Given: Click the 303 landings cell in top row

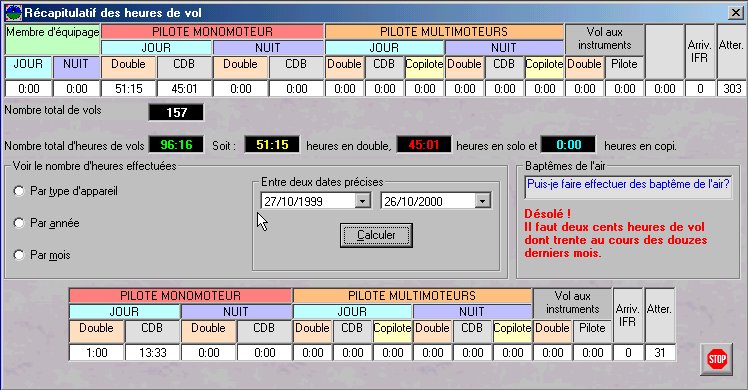Looking at the screenshot, I should (731, 89).
